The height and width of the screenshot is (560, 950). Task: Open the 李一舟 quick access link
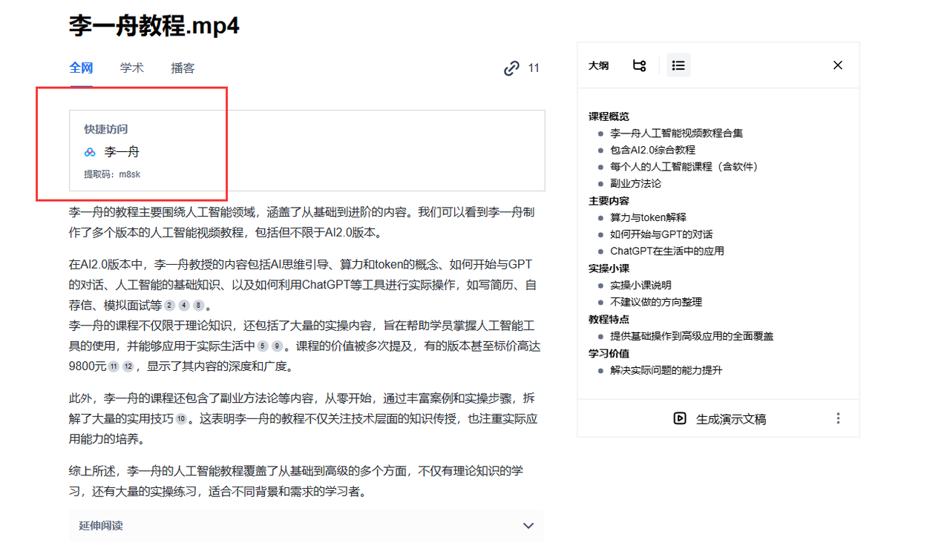pos(122,152)
